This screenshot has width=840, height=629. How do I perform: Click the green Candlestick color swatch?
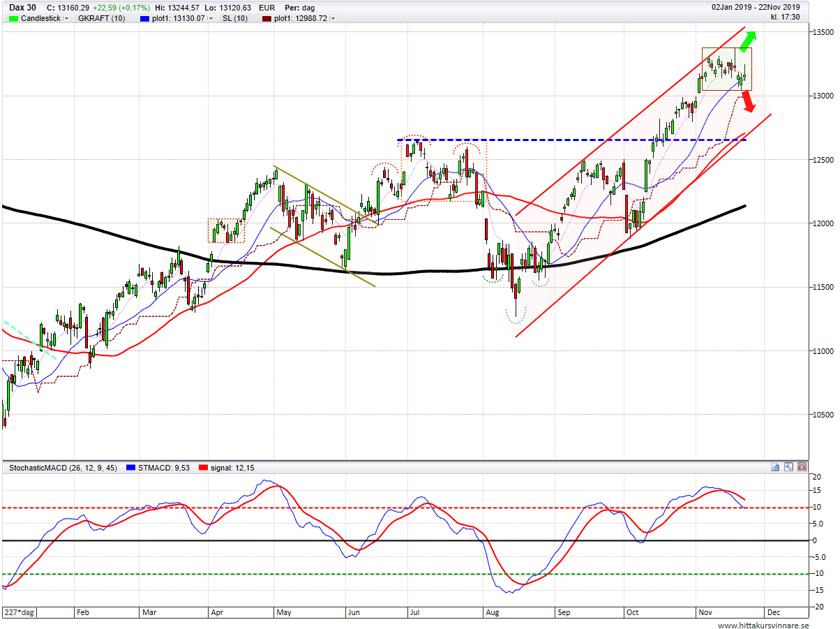(13, 18)
